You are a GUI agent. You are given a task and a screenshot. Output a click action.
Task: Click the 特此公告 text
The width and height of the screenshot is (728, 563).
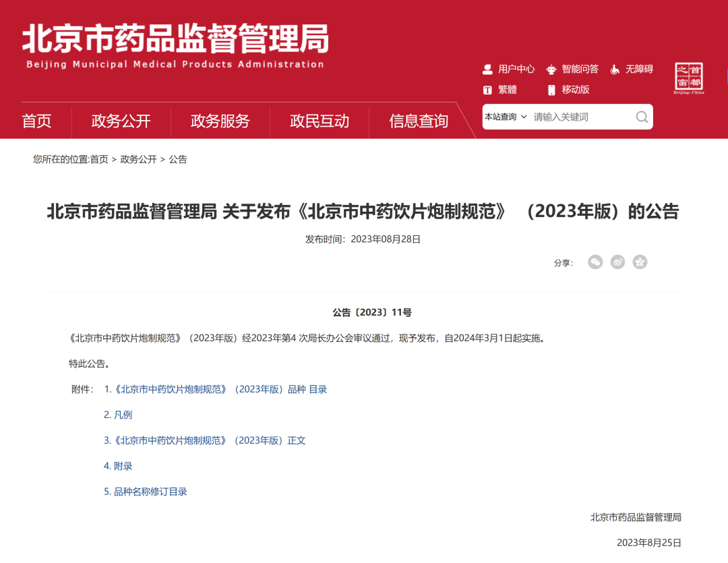[x=89, y=363]
